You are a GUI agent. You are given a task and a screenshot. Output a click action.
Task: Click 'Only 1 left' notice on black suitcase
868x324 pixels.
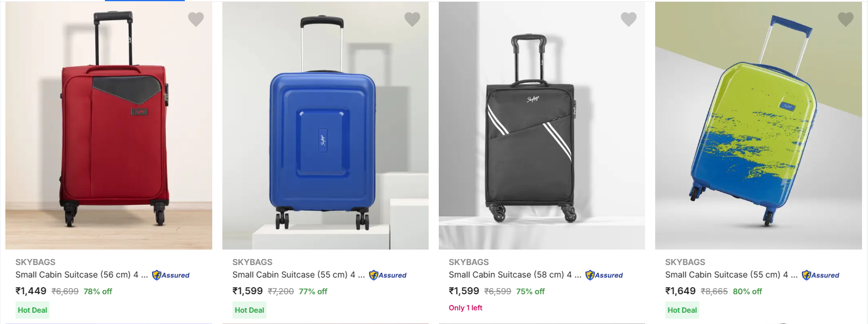(466, 308)
